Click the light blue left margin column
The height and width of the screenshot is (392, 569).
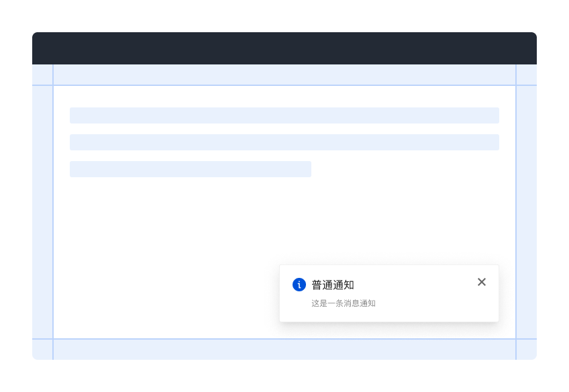[x=42, y=212]
